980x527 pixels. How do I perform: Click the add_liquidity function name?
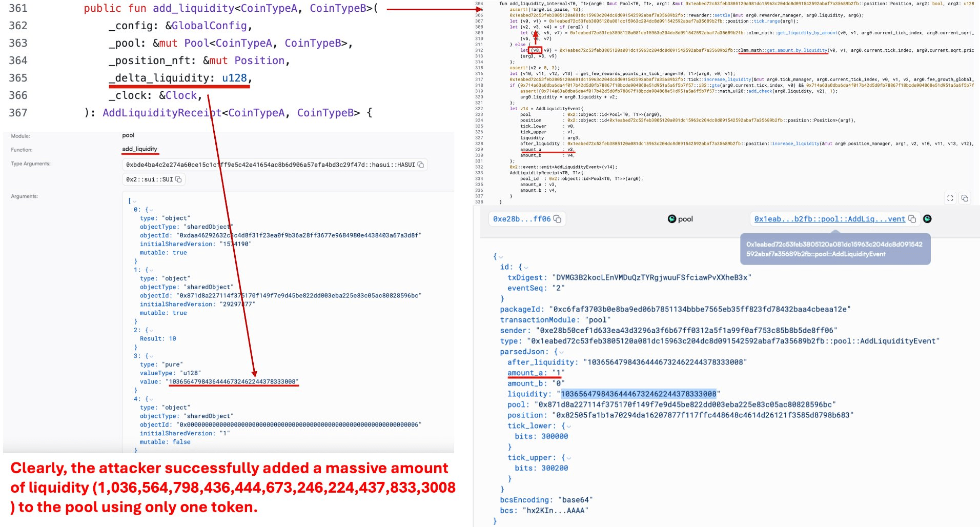(139, 149)
